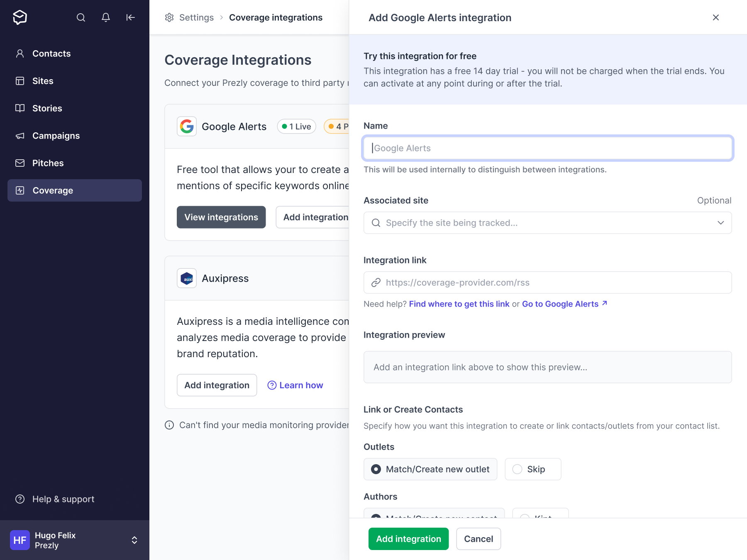Click the Coverage activity icon
This screenshot has height=560, width=747.
click(x=20, y=190)
